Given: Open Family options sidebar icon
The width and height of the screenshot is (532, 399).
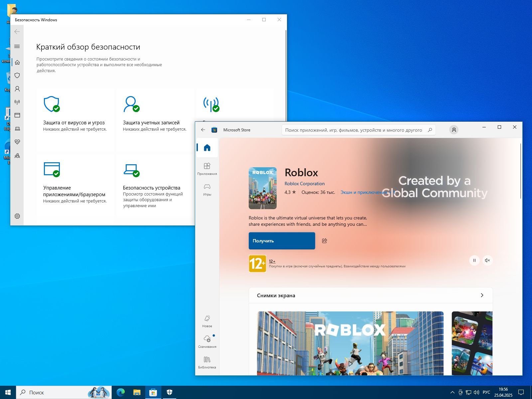Looking at the screenshot, I should [x=17, y=156].
